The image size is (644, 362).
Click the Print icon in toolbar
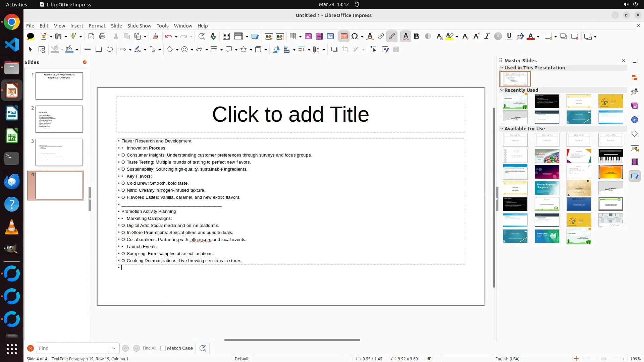[102, 37]
